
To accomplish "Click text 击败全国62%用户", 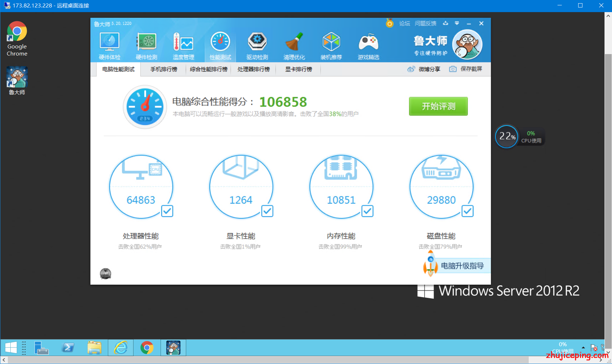I will 140,247.
